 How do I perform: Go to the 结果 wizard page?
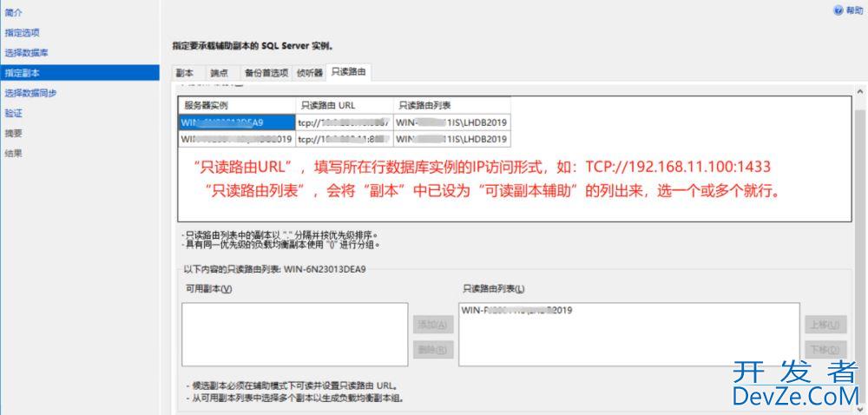14,154
